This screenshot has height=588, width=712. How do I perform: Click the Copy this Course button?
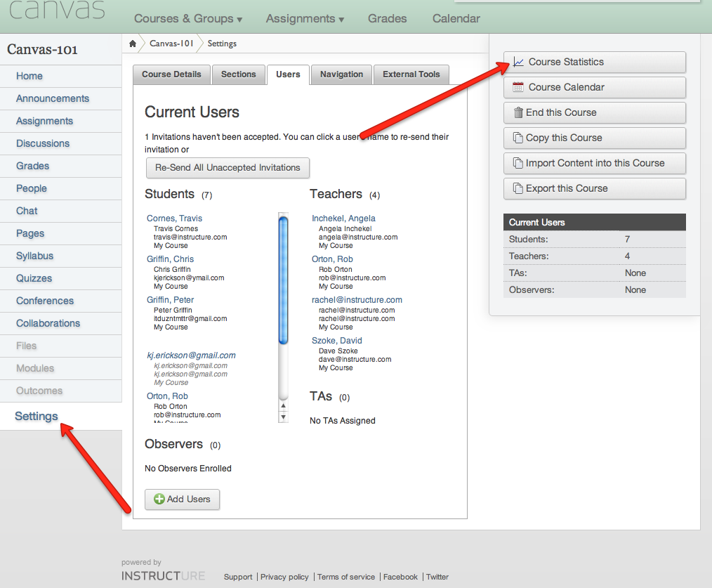click(x=595, y=138)
